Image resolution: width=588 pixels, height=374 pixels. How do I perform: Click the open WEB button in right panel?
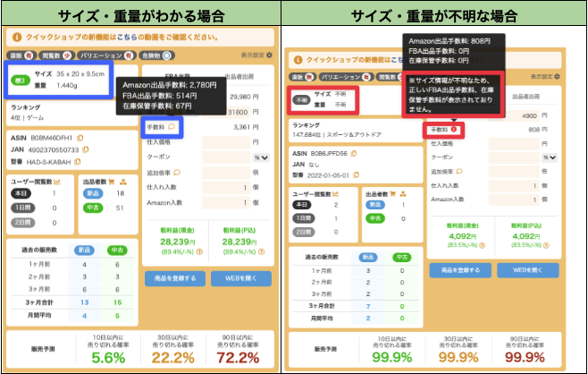click(527, 269)
